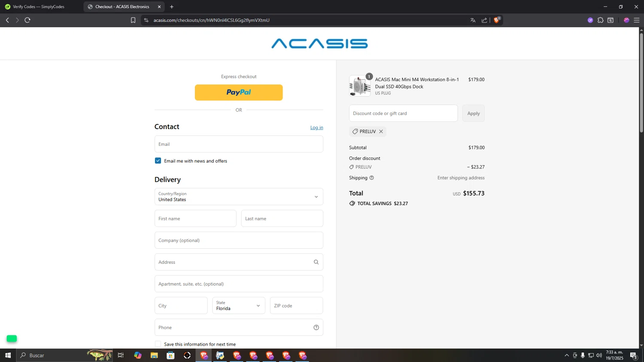The image size is (644, 362).
Task: Open Task View on the taskbar
Action: (x=121, y=355)
